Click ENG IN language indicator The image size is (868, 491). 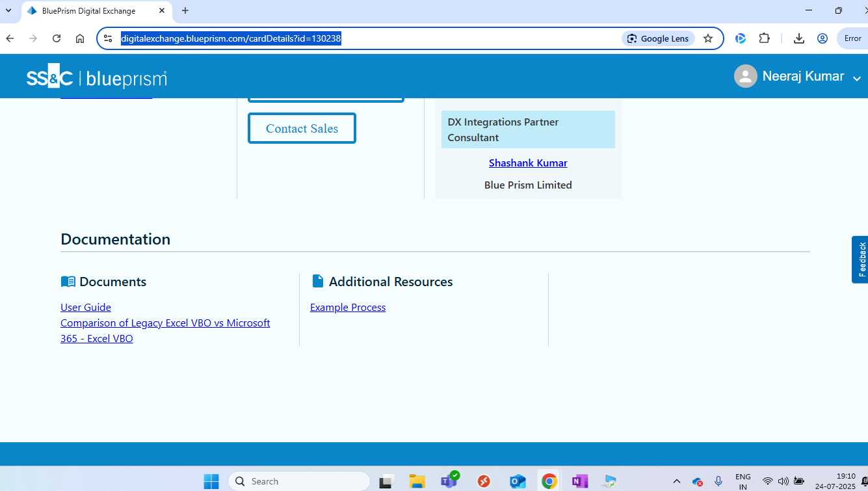743,481
